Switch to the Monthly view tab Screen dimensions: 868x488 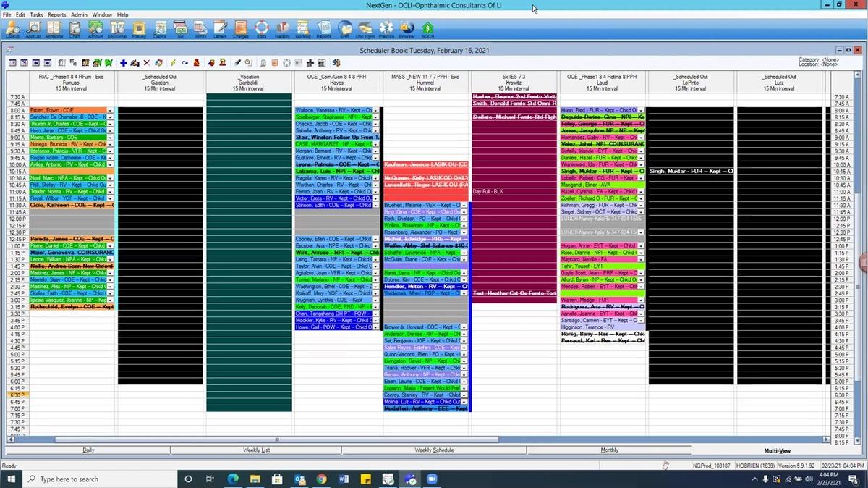point(609,450)
